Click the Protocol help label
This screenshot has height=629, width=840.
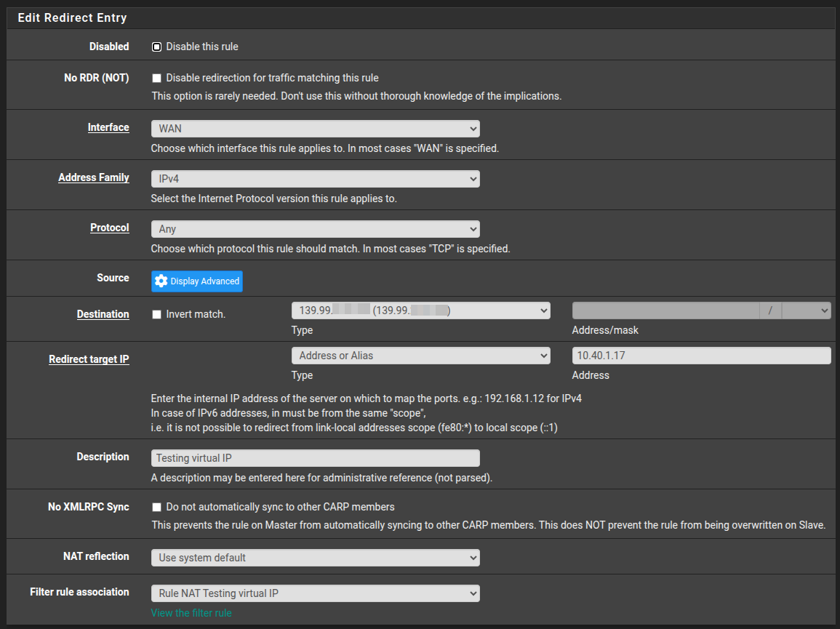109,228
